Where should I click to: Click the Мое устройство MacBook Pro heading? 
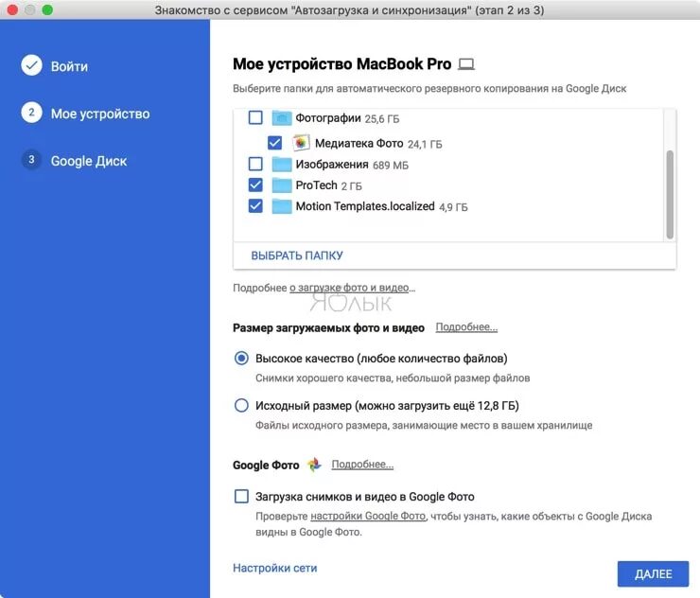pyautogui.click(x=342, y=63)
